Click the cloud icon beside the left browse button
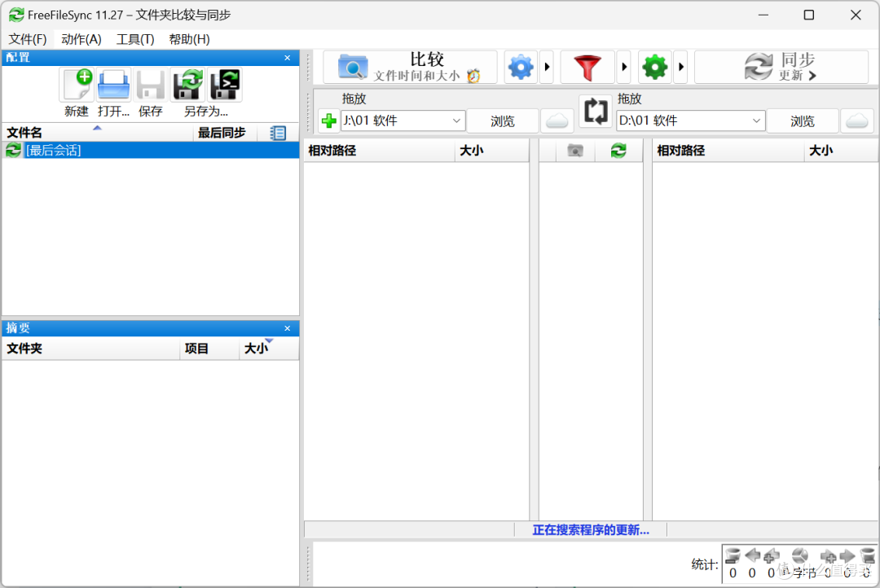880x588 pixels. click(x=557, y=121)
